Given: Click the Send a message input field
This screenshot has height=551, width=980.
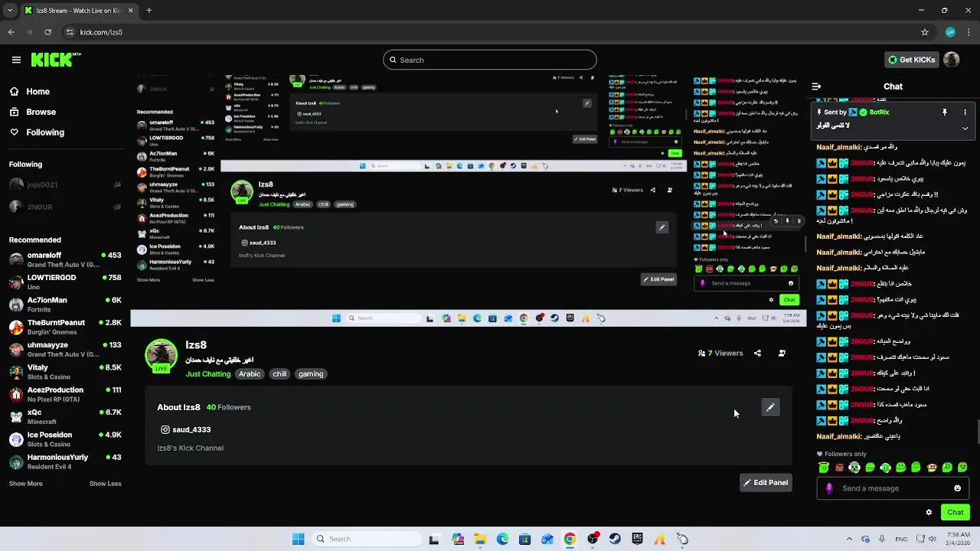Looking at the screenshot, I should pyautogui.click(x=893, y=488).
